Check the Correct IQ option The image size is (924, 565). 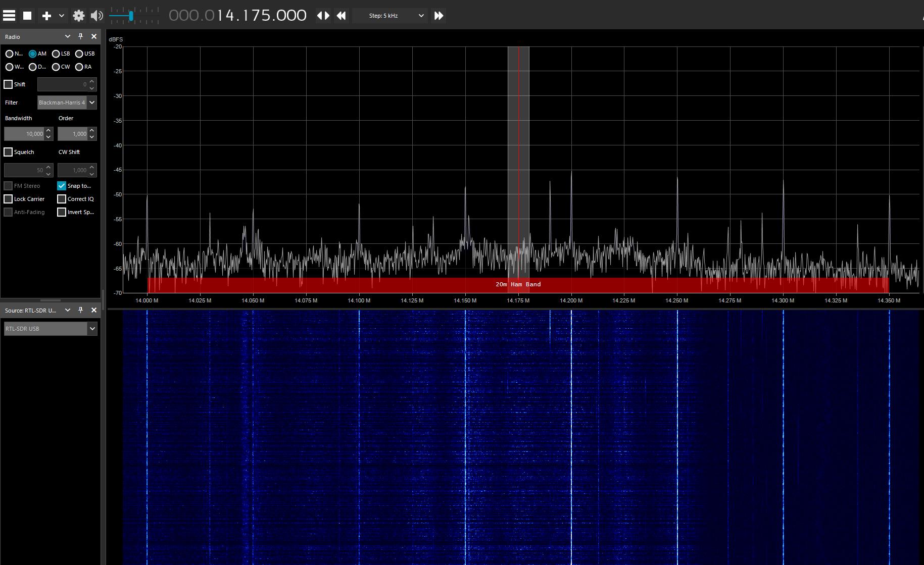[62, 198]
